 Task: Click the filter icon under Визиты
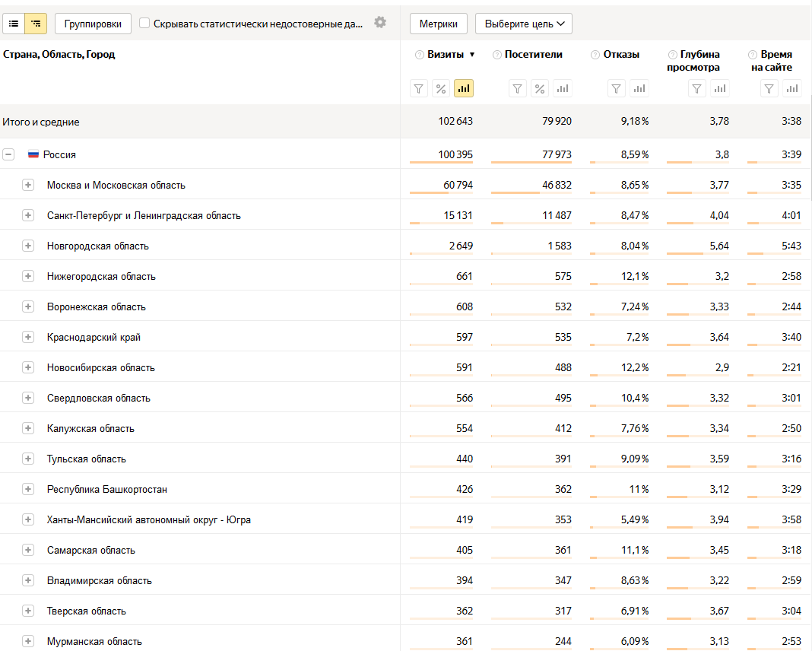pos(419,89)
